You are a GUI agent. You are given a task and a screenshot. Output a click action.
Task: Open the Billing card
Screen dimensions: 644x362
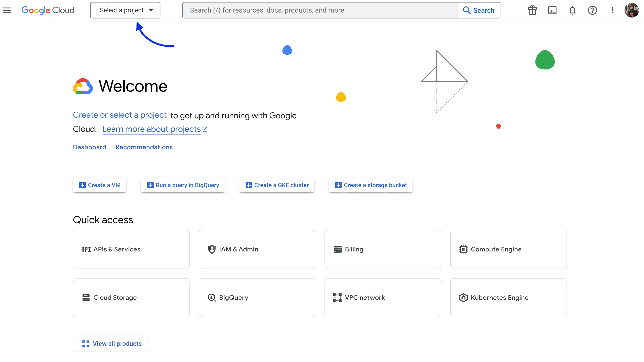(x=383, y=249)
